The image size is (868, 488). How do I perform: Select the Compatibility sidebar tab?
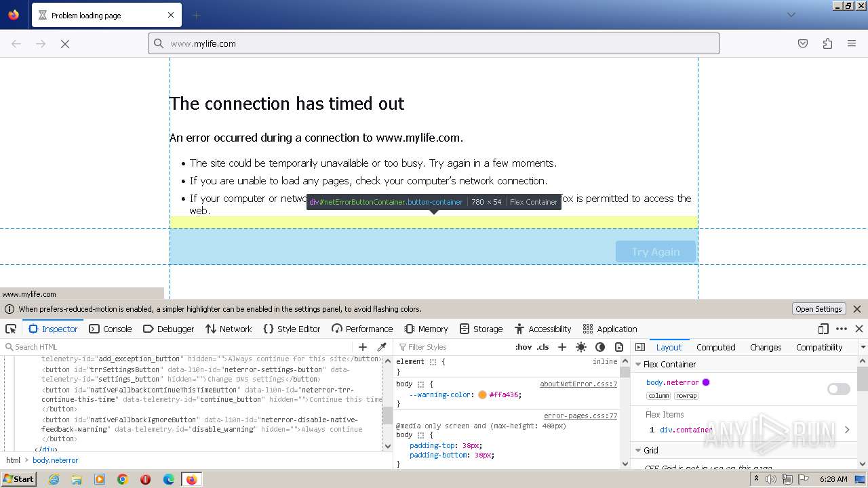(x=819, y=347)
